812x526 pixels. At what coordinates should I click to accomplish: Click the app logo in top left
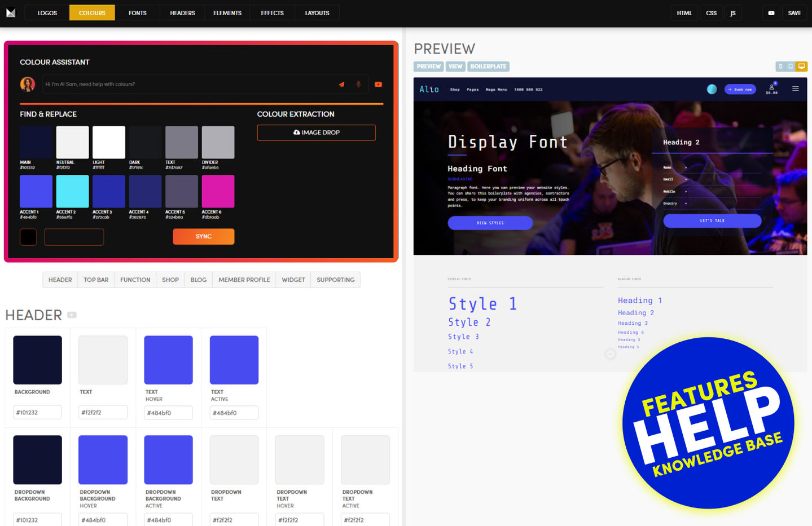click(11, 13)
